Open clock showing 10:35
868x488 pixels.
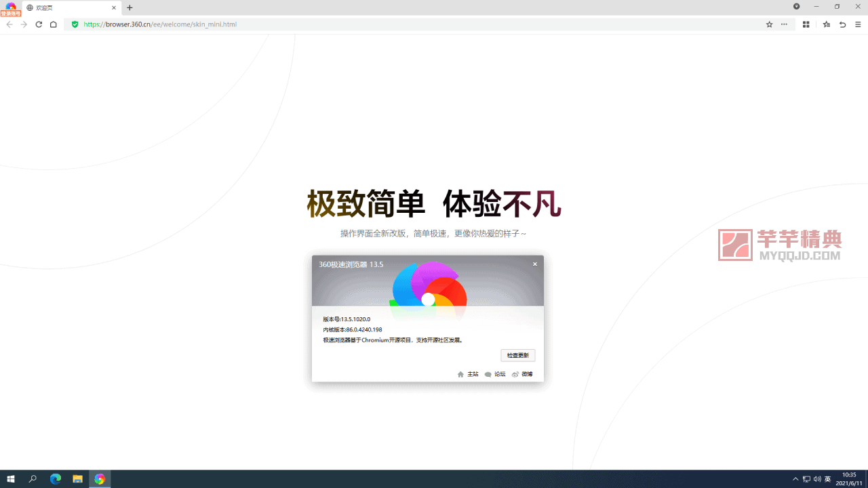850,479
